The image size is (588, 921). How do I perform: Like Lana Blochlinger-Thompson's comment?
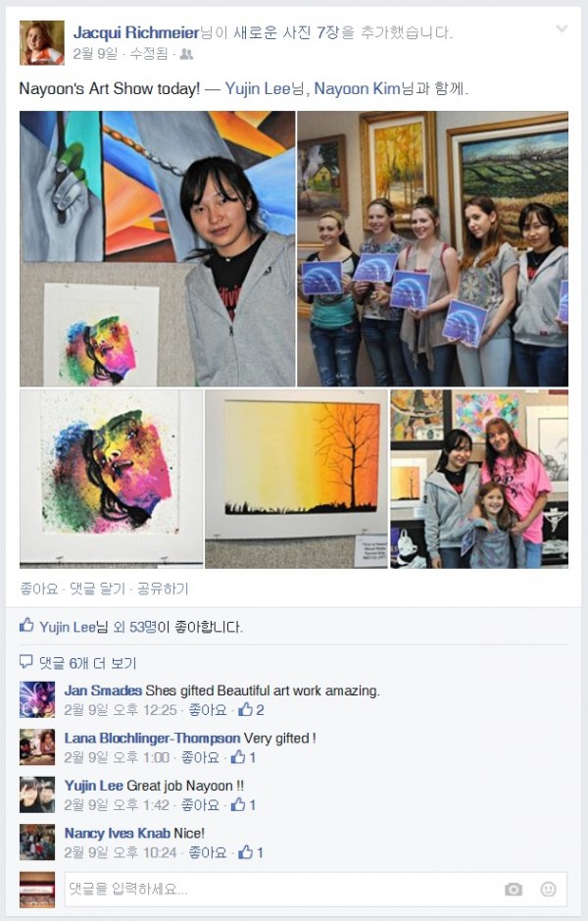point(200,757)
